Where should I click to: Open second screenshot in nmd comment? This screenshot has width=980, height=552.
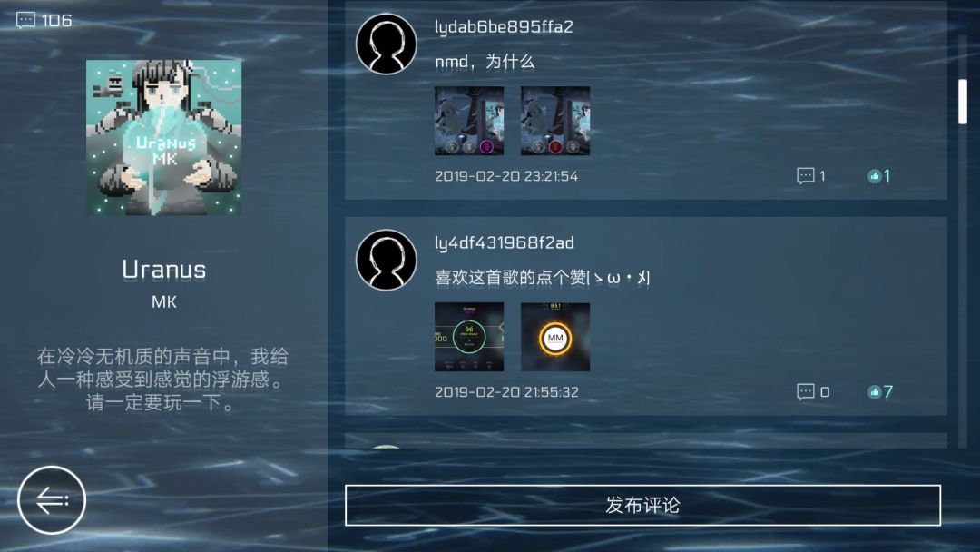click(x=555, y=121)
